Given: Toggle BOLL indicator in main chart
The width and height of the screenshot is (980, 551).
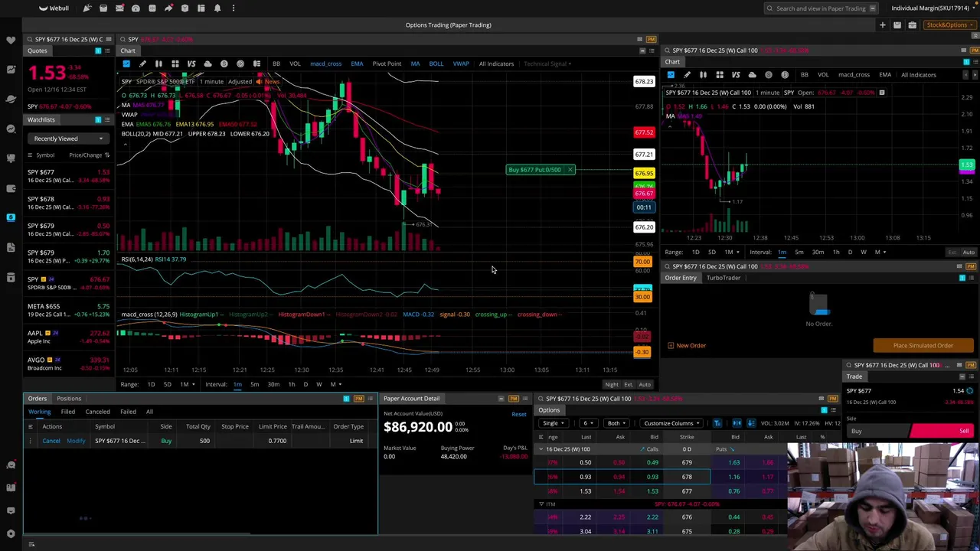Looking at the screenshot, I should [436, 64].
